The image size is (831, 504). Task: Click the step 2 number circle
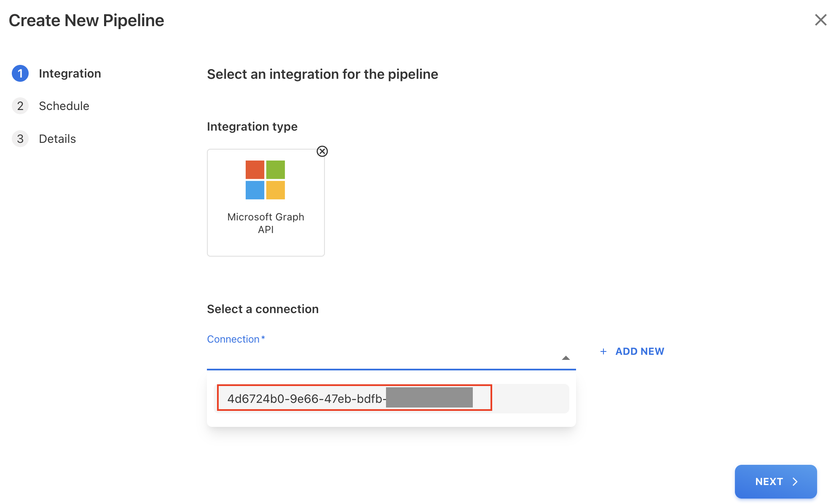coord(20,106)
